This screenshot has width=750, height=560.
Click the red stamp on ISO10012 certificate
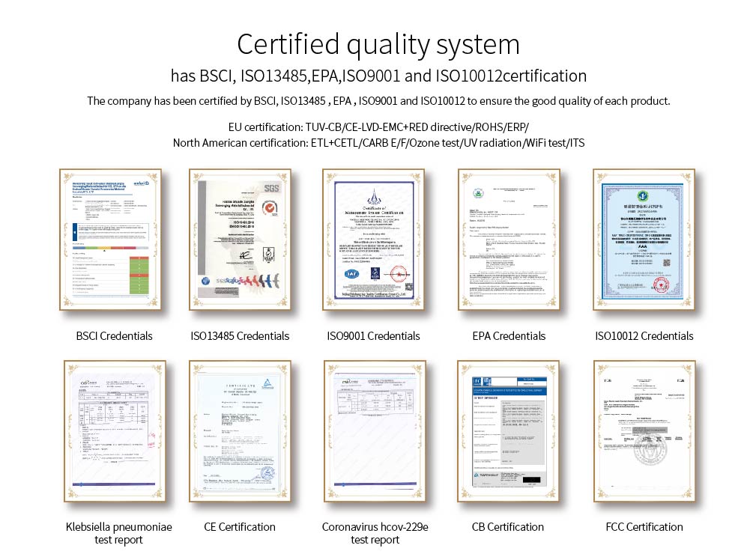coord(662,284)
